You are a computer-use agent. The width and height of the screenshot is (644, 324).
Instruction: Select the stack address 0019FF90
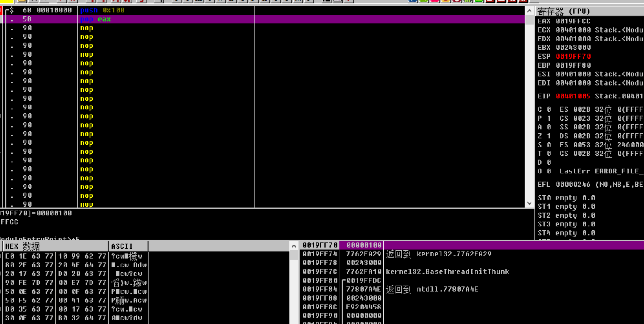320,316
